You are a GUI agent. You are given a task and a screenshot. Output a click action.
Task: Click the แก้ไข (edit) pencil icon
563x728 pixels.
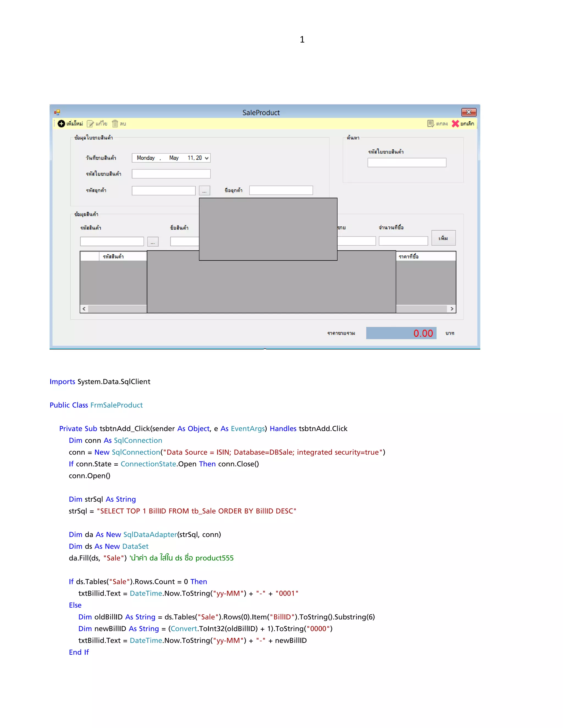(90, 124)
